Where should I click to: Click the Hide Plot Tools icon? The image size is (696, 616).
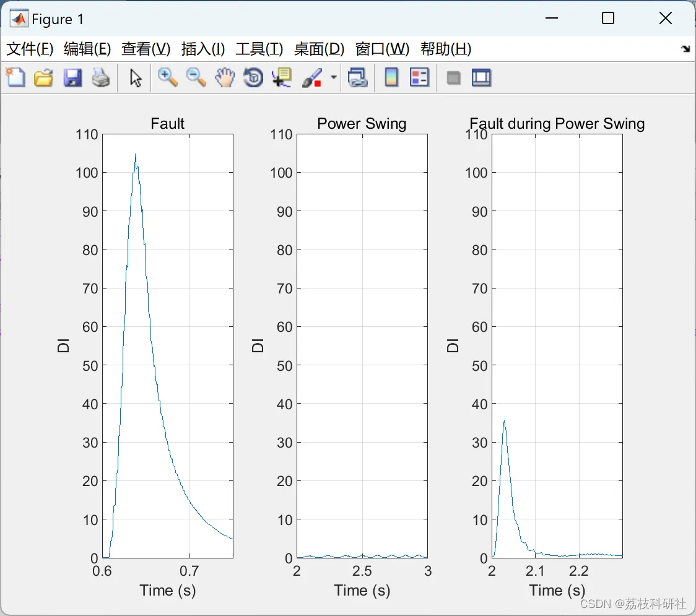(x=453, y=78)
